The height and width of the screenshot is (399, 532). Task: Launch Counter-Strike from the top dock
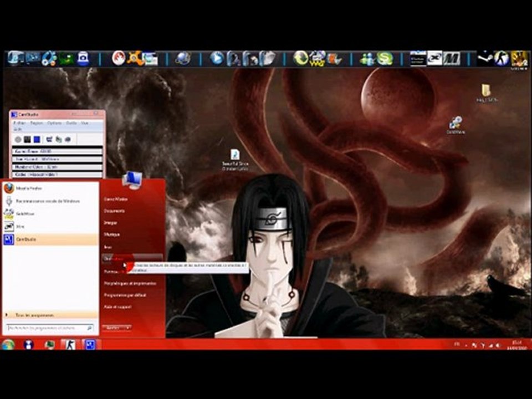[x=502, y=58]
